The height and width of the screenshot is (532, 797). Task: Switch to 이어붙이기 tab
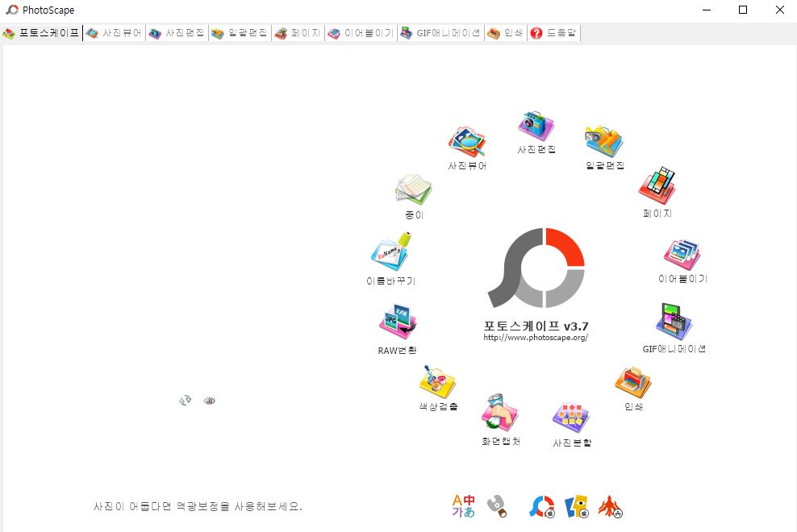(361, 33)
